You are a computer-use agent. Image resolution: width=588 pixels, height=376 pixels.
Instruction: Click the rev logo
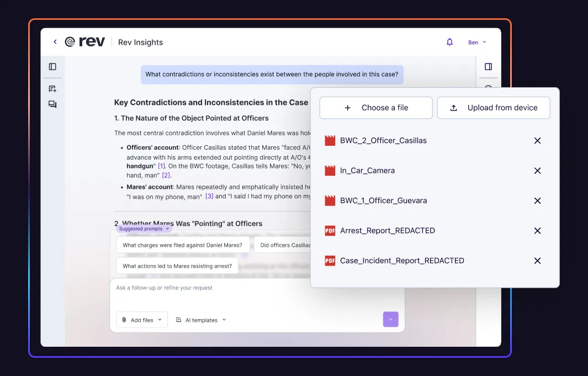pos(85,41)
